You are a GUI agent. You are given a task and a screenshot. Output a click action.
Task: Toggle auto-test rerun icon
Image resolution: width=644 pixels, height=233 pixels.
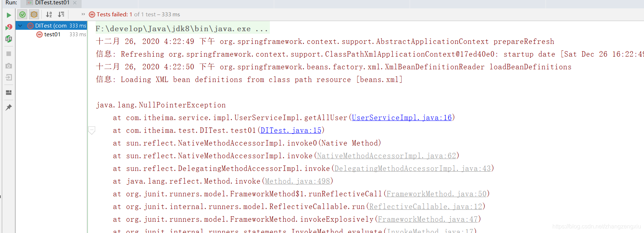point(9,39)
